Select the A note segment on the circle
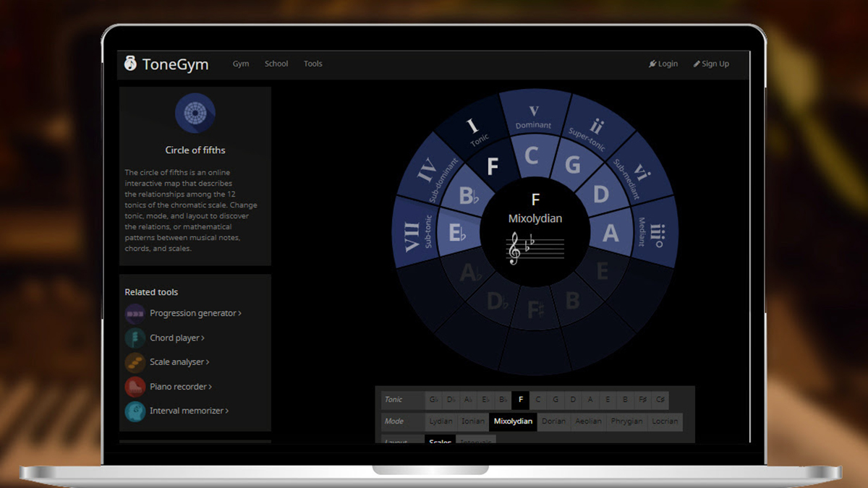Image resolution: width=868 pixels, height=488 pixels. [611, 233]
